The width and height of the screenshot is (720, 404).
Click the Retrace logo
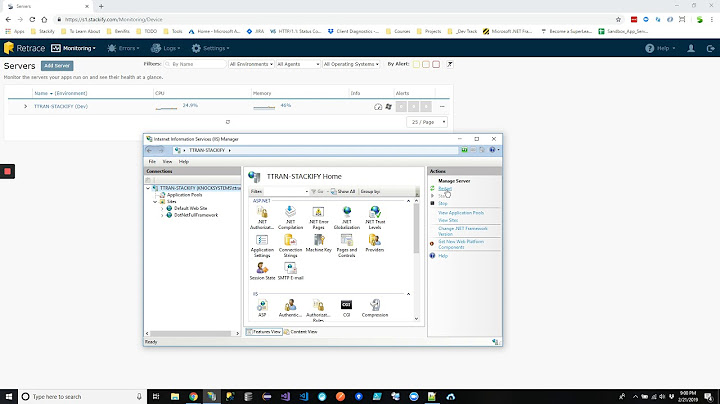point(24,48)
